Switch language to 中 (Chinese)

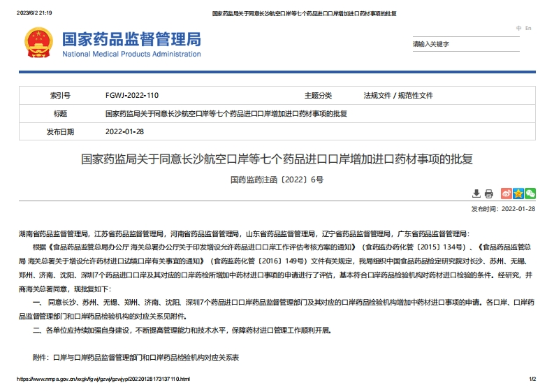(518, 28)
